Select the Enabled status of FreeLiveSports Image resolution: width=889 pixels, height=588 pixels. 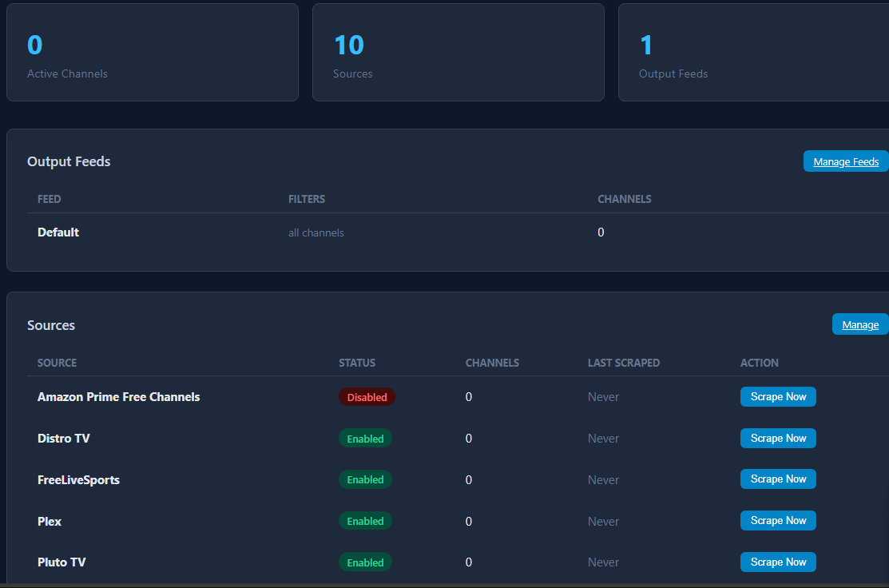point(365,480)
